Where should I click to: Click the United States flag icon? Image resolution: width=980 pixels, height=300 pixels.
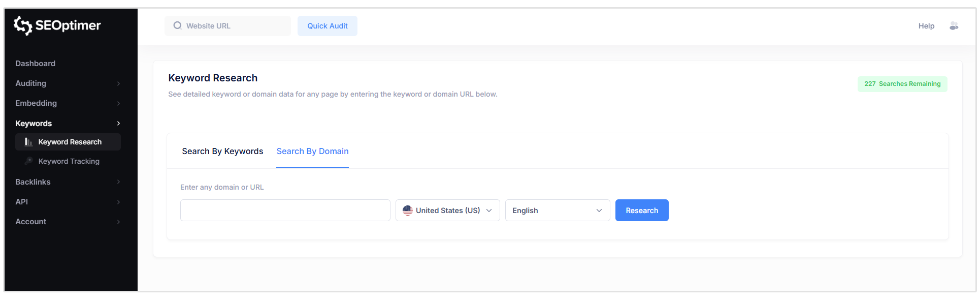[x=408, y=210]
